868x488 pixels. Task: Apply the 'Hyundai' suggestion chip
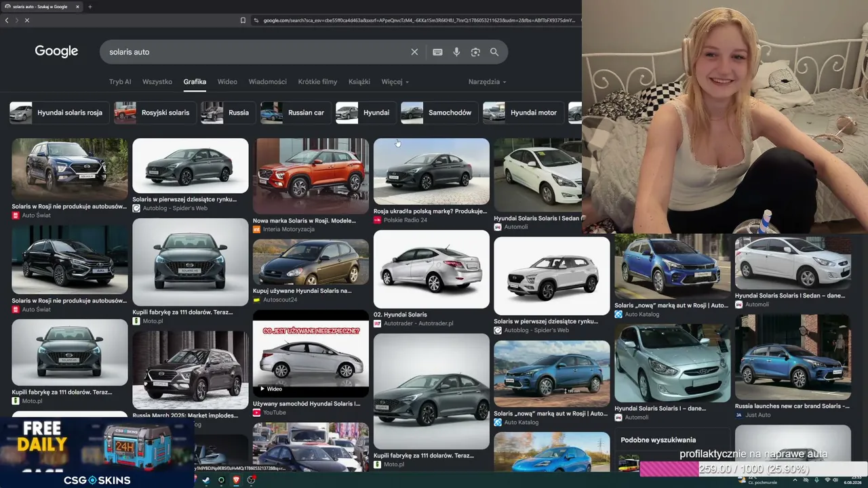pos(366,113)
